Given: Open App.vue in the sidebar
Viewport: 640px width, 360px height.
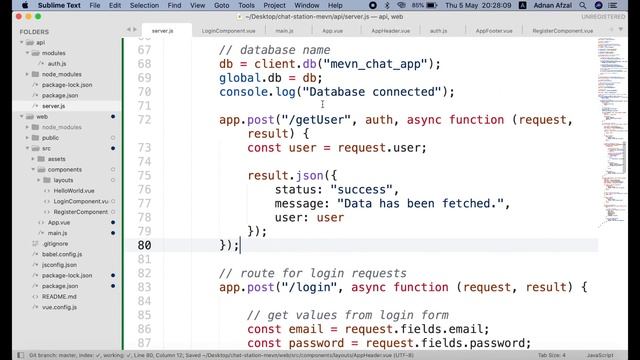Looking at the screenshot, I should click(59, 222).
